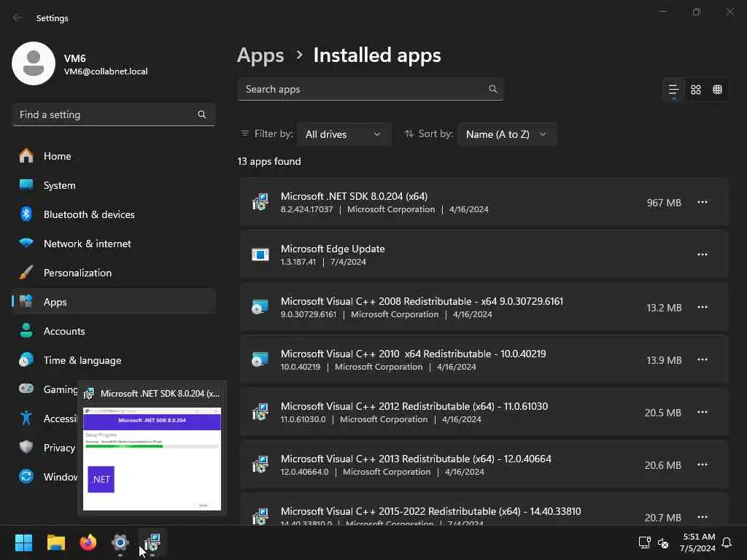The height and width of the screenshot is (560, 747).
Task: Open Time & language settings
Action: pos(114,360)
